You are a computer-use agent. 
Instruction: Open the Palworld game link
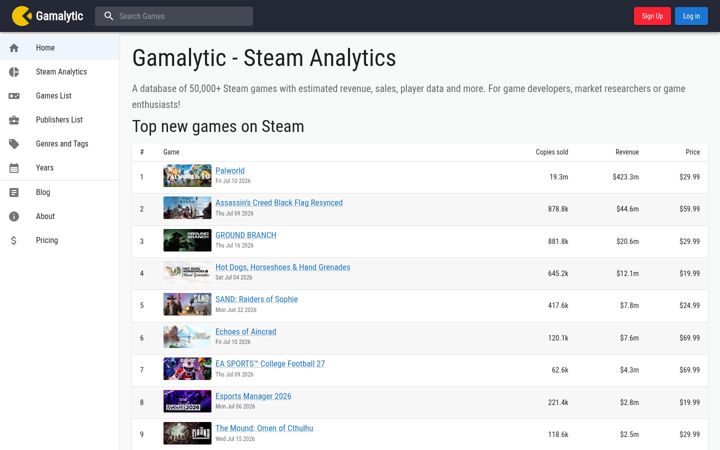pos(230,171)
